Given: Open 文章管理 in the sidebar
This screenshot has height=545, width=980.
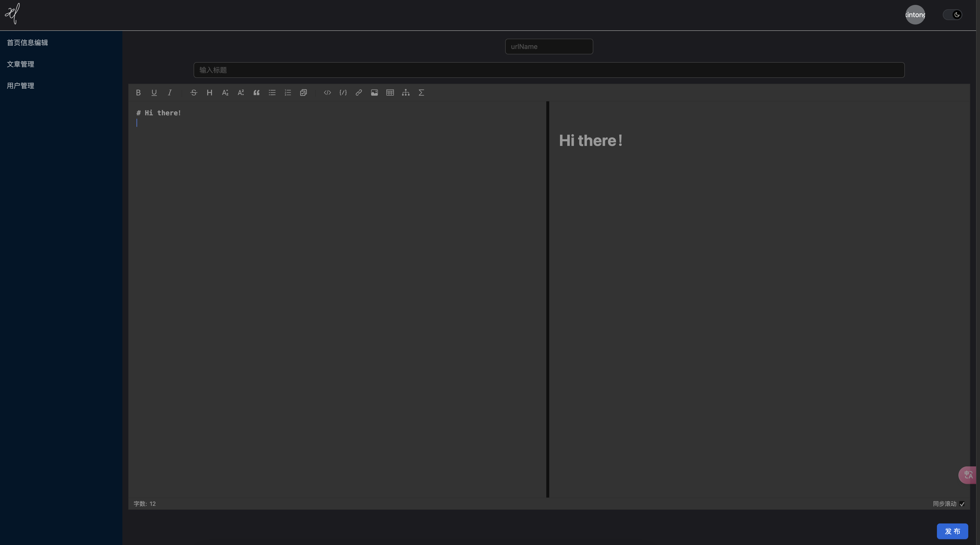Looking at the screenshot, I should (x=21, y=64).
